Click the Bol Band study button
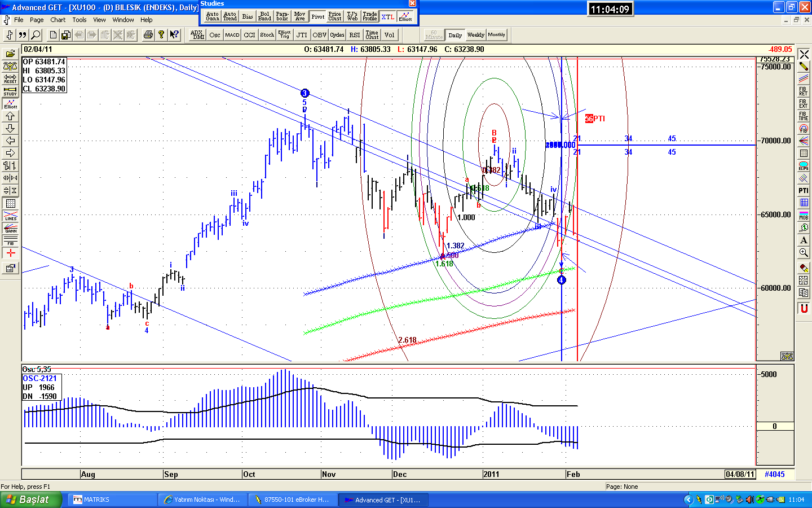 tap(264, 16)
